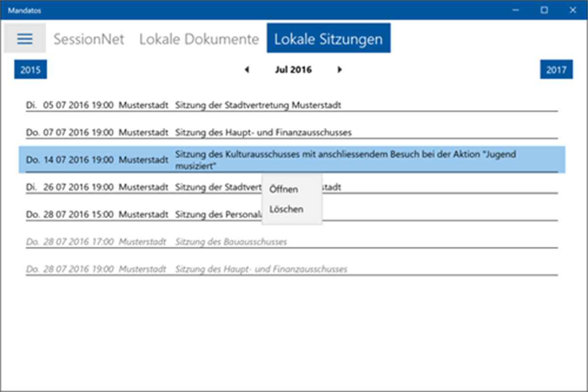
Task: Open the hamburger navigation menu
Action: (x=25, y=38)
